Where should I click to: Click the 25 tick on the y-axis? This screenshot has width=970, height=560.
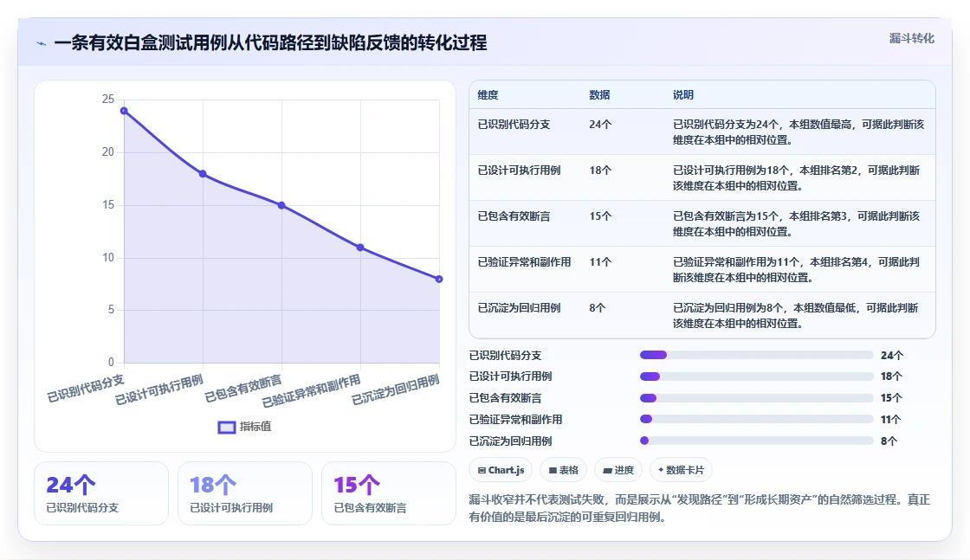pyautogui.click(x=108, y=99)
